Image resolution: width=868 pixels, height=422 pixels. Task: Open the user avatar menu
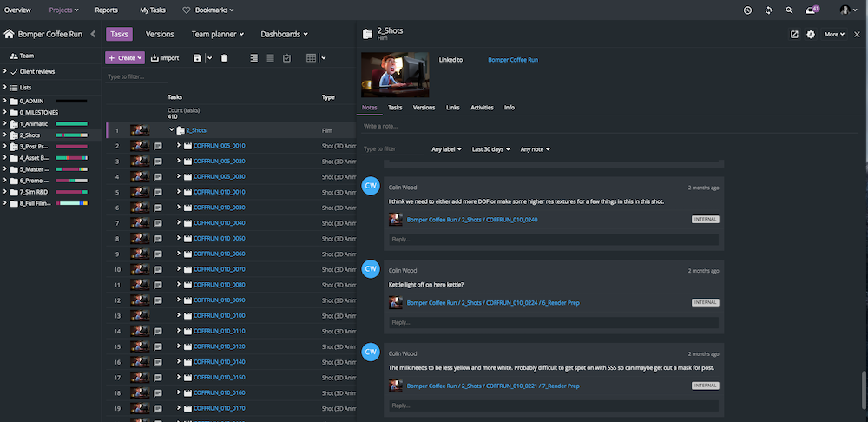tap(847, 10)
